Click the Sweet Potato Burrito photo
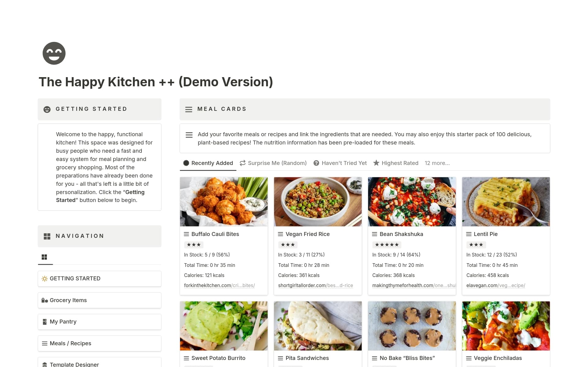 tap(224, 326)
